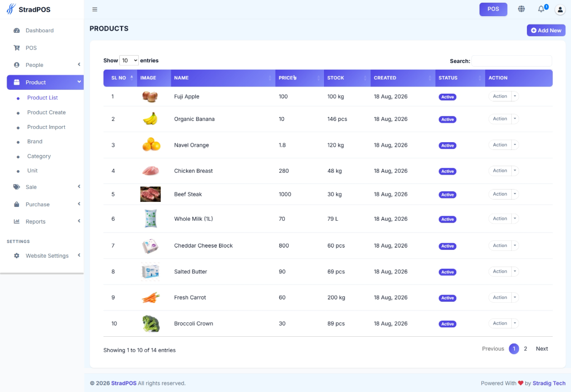This screenshot has width=571, height=392.
Task: Click the Sale tags icon
Action: coord(17,187)
